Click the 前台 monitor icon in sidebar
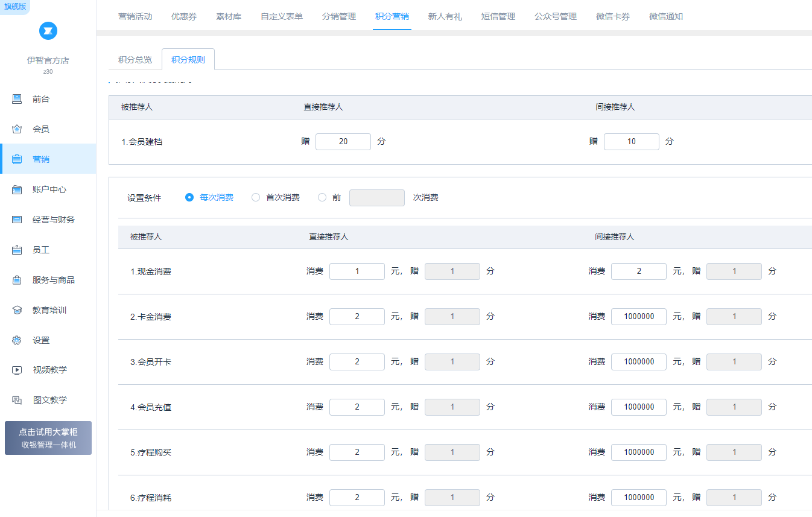 tap(17, 99)
